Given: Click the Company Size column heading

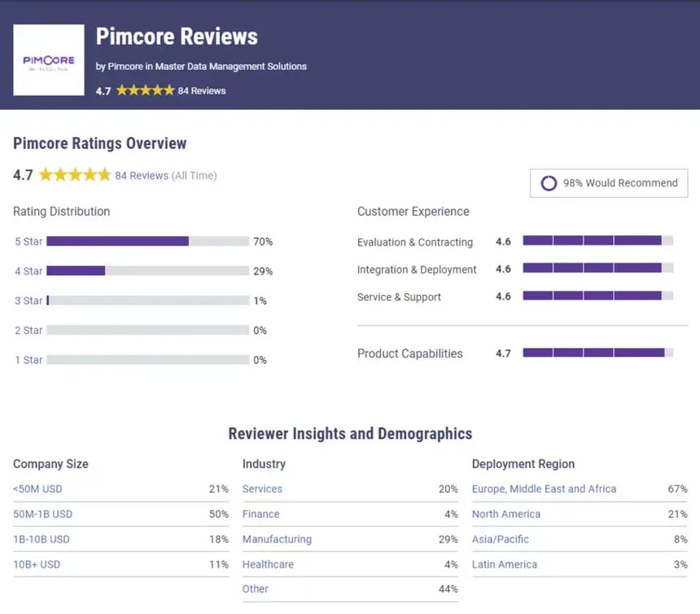Looking at the screenshot, I should pyautogui.click(x=50, y=464).
